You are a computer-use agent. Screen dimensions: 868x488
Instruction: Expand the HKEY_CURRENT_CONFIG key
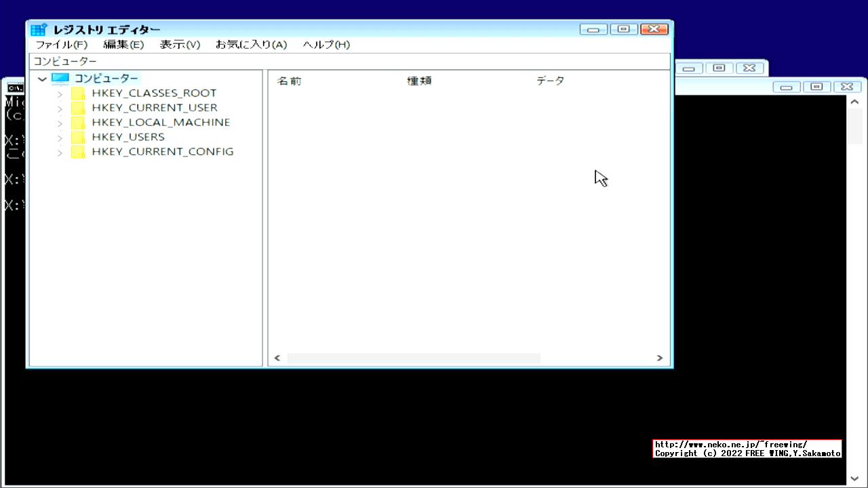(x=60, y=152)
